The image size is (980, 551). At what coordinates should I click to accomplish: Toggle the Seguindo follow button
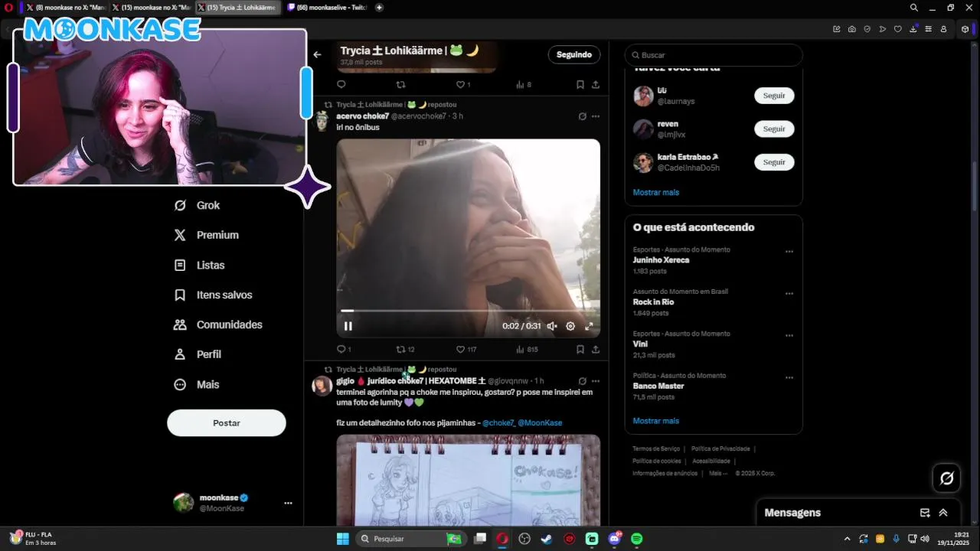(574, 54)
